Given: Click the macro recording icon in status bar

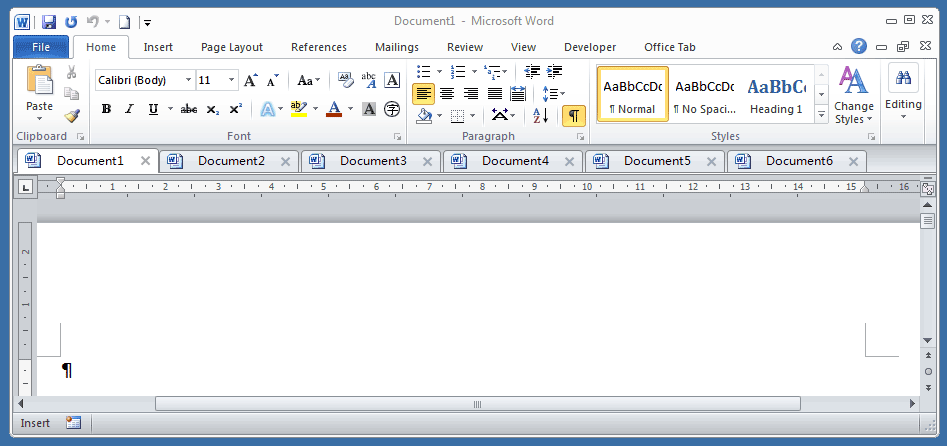Looking at the screenshot, I should point(73,422).
